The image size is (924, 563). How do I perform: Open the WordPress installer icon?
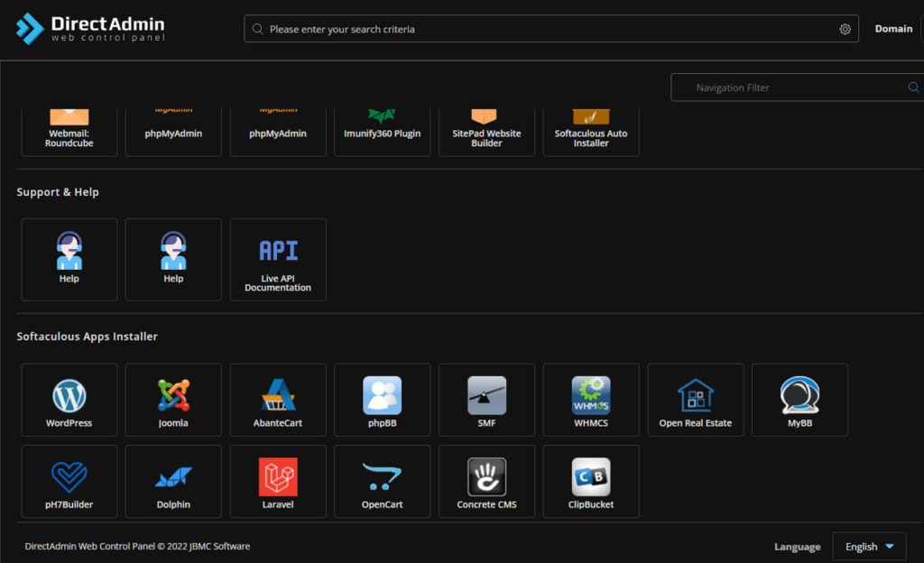pos(69,400)
